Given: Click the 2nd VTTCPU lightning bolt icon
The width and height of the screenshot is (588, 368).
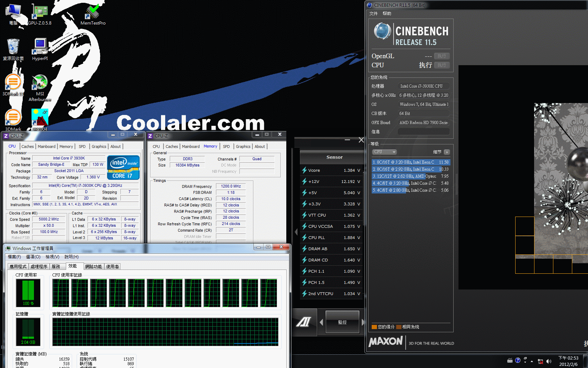Looking at the screenshot, I should [304, 294].
